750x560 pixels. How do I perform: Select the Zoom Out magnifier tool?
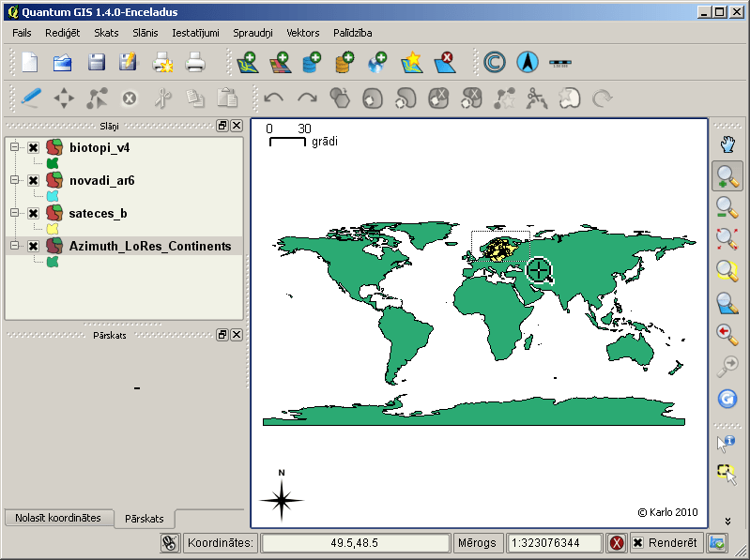(x=727, y=208)
